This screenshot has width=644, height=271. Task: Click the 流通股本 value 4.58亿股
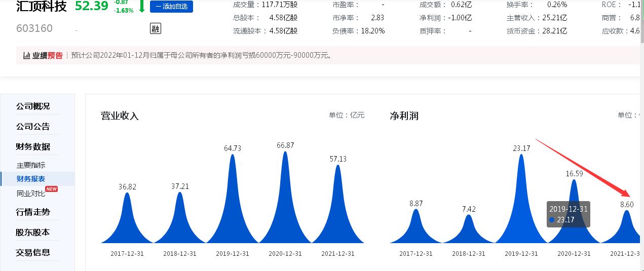[x=284, y=31]
